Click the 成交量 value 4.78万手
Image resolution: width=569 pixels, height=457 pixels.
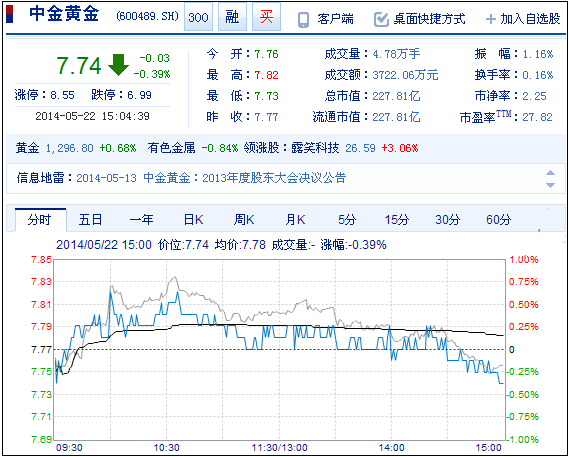pos(396,54)
